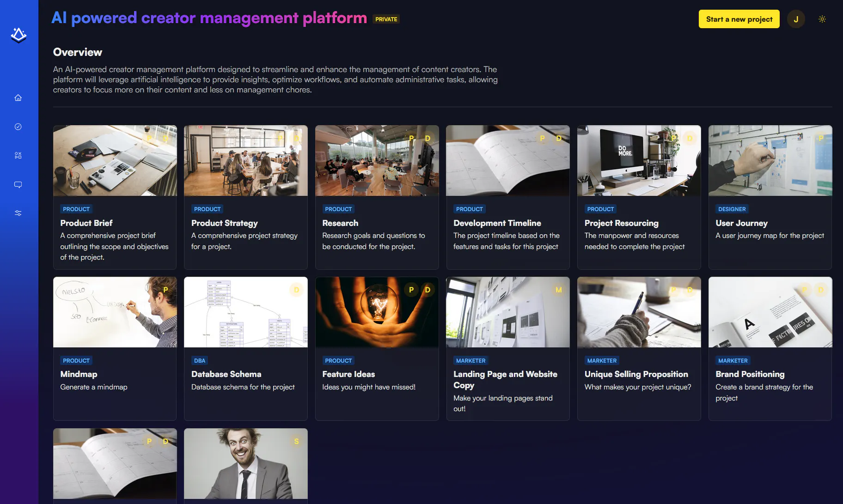Click the D badge on Project Resourcing card
This screenshot has width=843, height=504.
690,138
